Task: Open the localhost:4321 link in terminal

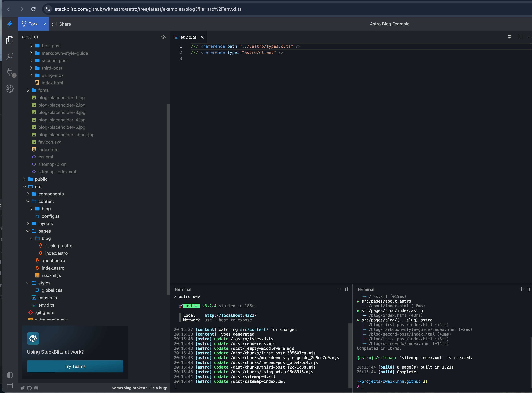Action: click(x=230, y=315)
